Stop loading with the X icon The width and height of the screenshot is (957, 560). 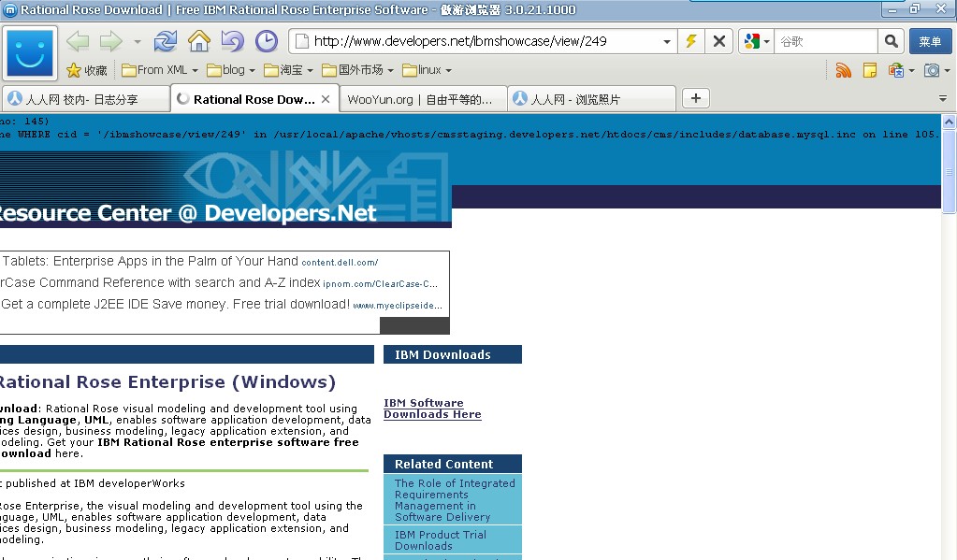pyautogui.click(x=719, y=41)
